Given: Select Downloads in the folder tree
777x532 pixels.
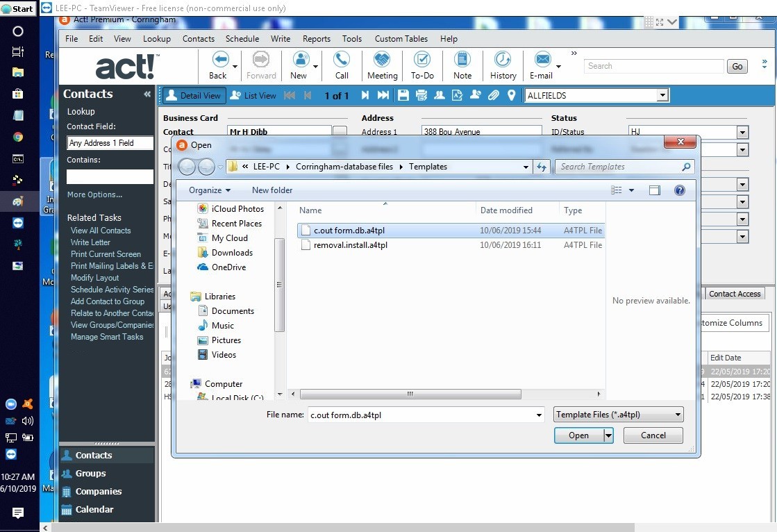Looking at the screenshot, I should (x=232, y=253).
